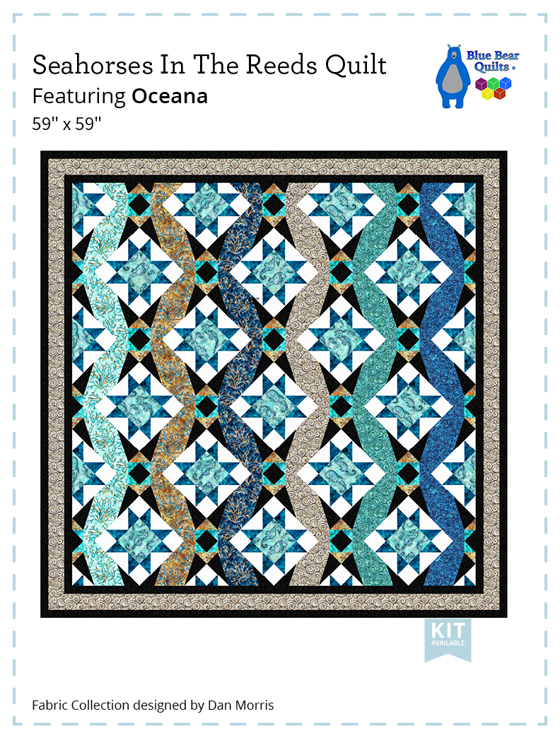Click the colored cubes logo icon
The image size is (560, 738).
[x=493, y=88]
